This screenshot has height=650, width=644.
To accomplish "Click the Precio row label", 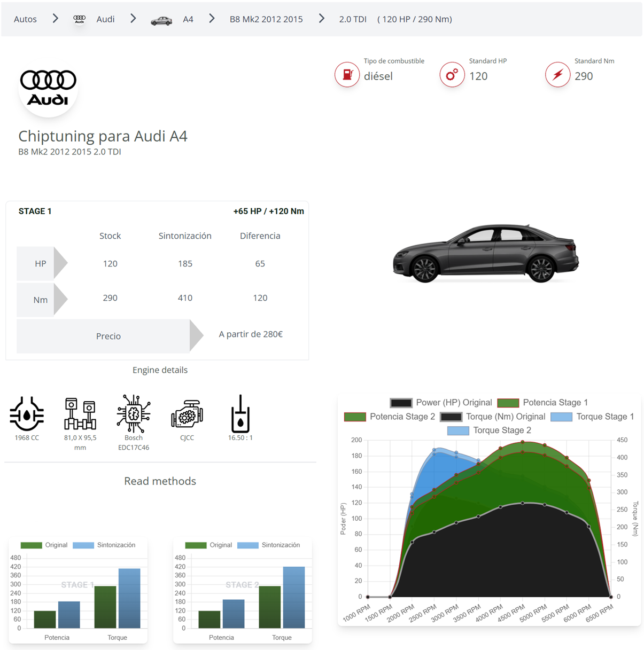I will coord(108,336).
